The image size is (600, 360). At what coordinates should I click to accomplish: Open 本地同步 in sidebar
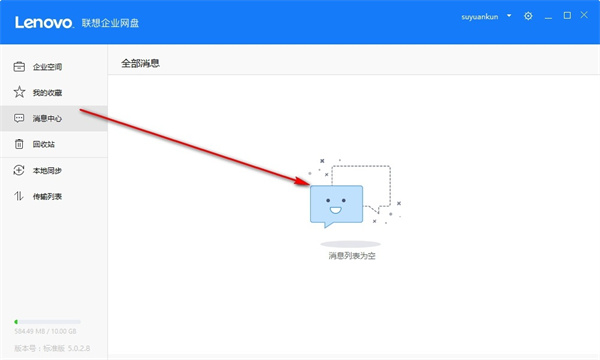point(54,170)
